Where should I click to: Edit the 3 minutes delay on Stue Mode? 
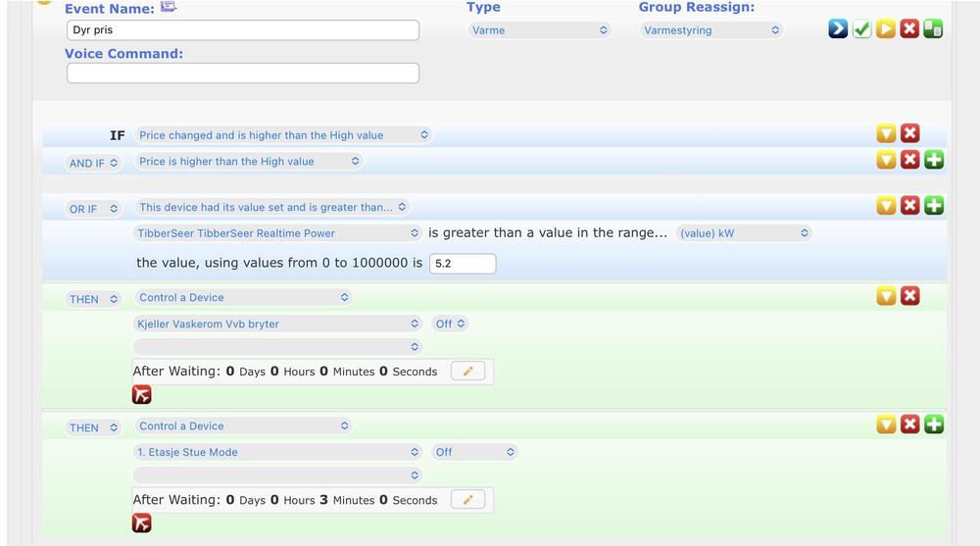[x=467, y=500]
